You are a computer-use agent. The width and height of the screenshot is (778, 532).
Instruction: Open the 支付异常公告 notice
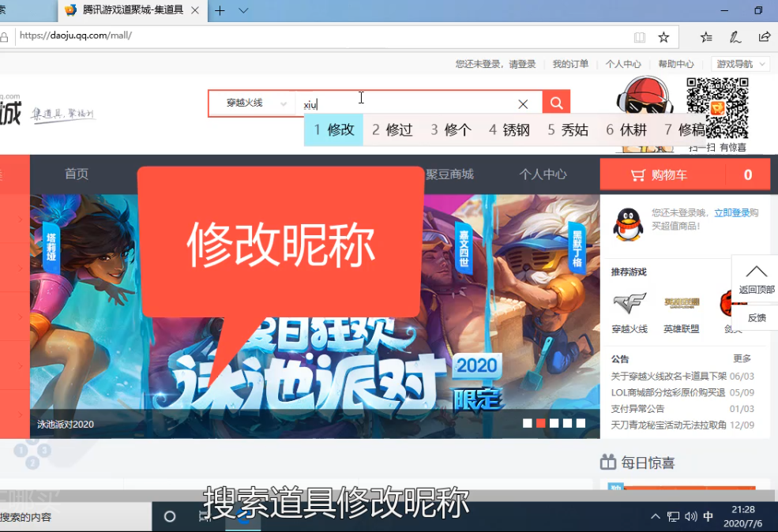pos(637,409)
